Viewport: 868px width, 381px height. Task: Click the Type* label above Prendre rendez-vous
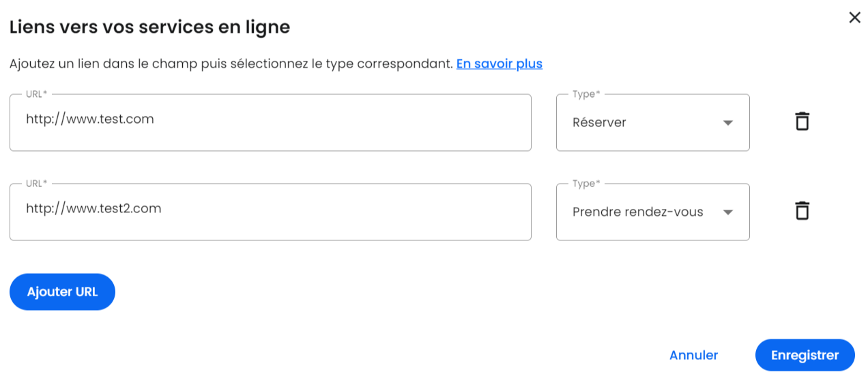click(586, 184)
